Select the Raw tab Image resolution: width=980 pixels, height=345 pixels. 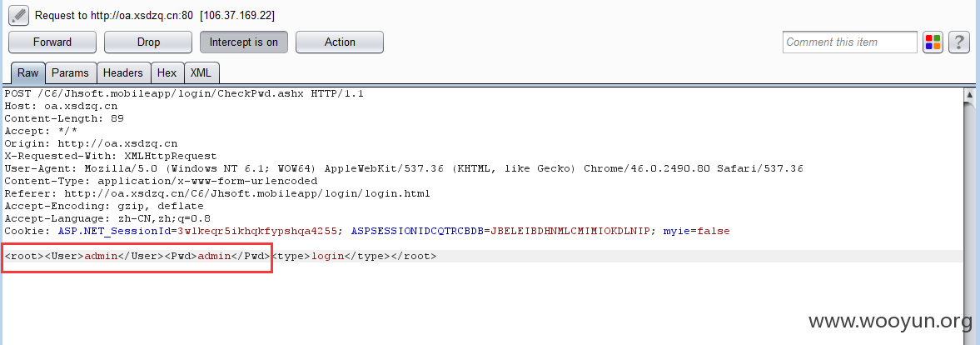point(27,73)
